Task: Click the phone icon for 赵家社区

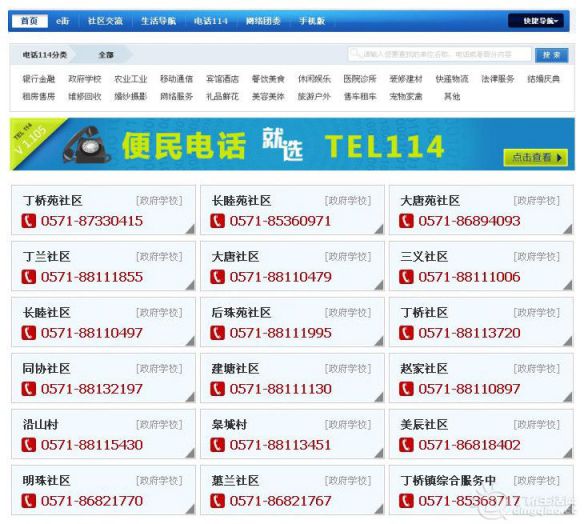Action: (x=406, y=389)
